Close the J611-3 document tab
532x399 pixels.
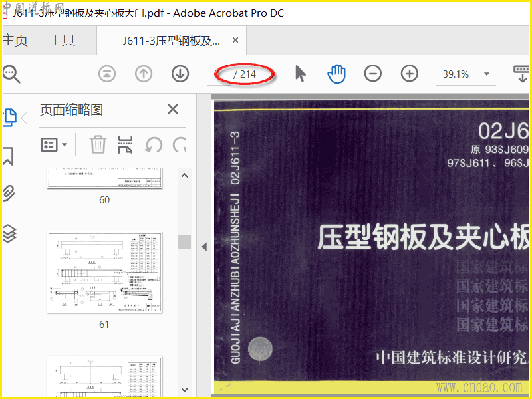235,40
